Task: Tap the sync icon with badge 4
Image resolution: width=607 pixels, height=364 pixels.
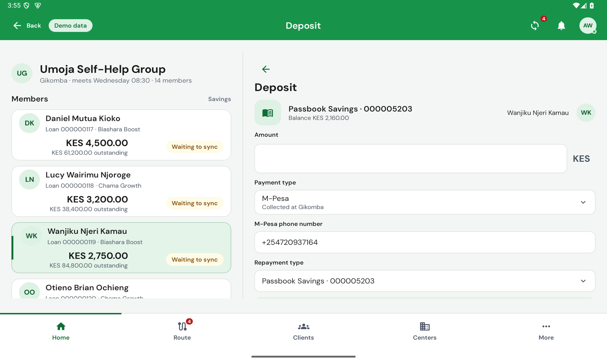Action: point(535,25)
